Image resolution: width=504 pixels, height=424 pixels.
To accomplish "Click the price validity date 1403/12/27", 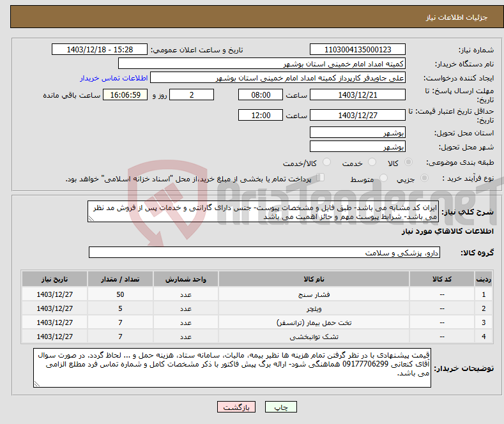I will [358, 115].
